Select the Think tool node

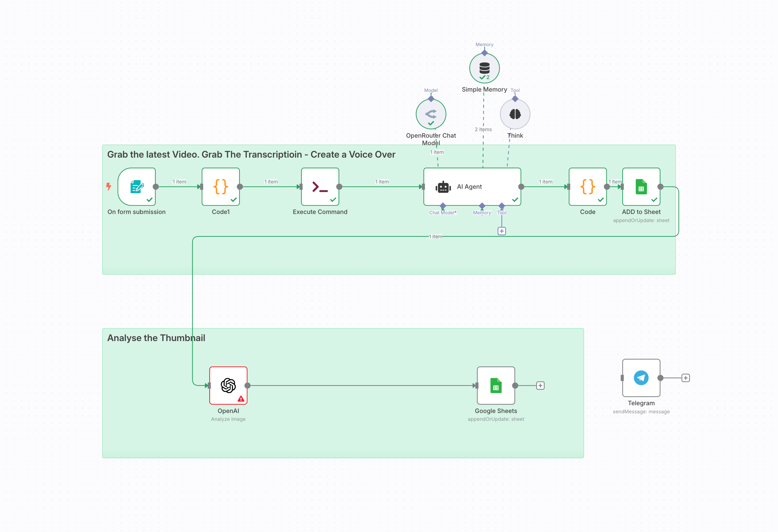(x=515, y=114)
